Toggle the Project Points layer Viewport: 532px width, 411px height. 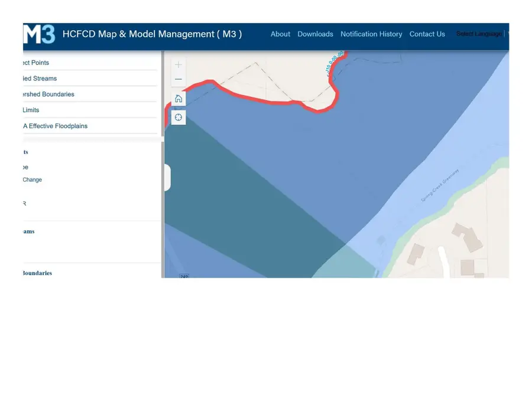point(35,63)
